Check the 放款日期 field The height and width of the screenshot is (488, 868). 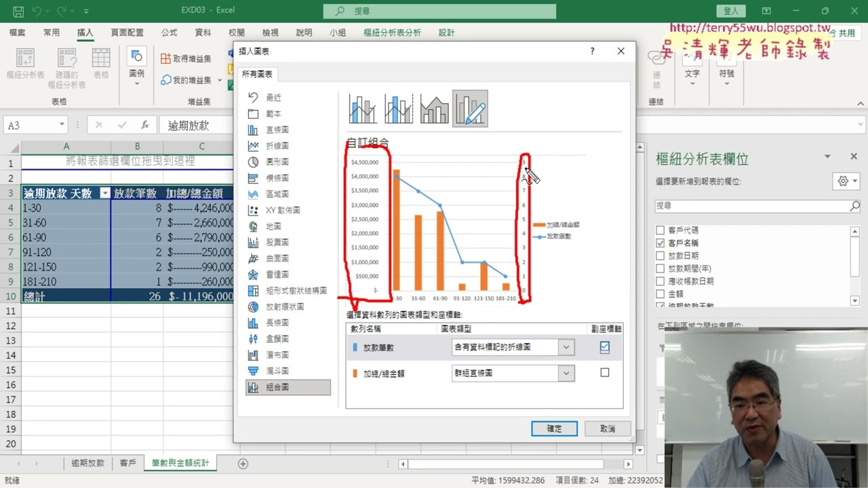660,256
